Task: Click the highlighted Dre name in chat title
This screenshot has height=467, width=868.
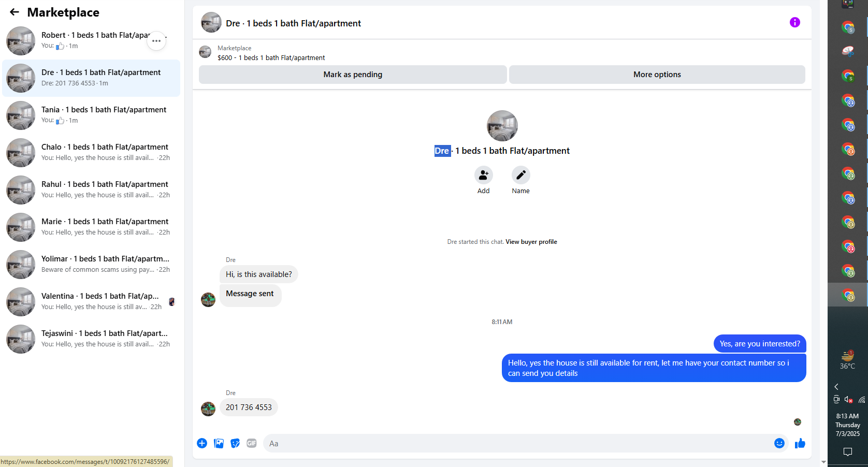Action: pyautogui.click(x=442, y=151)
